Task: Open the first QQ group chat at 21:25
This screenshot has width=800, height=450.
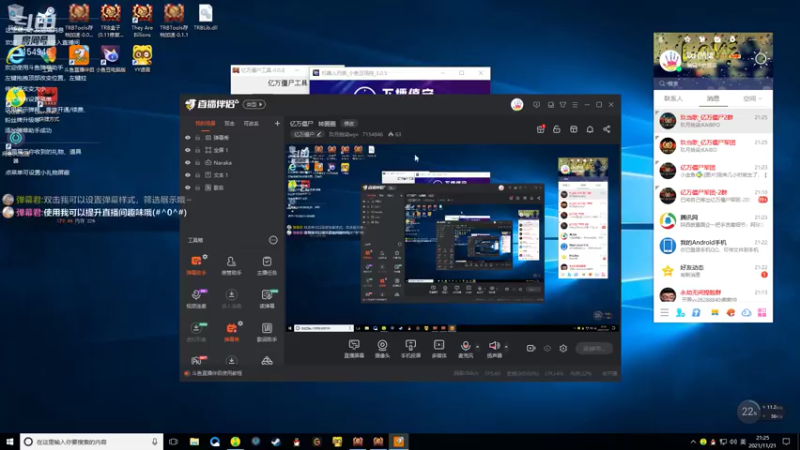Action: click(713, 121)
